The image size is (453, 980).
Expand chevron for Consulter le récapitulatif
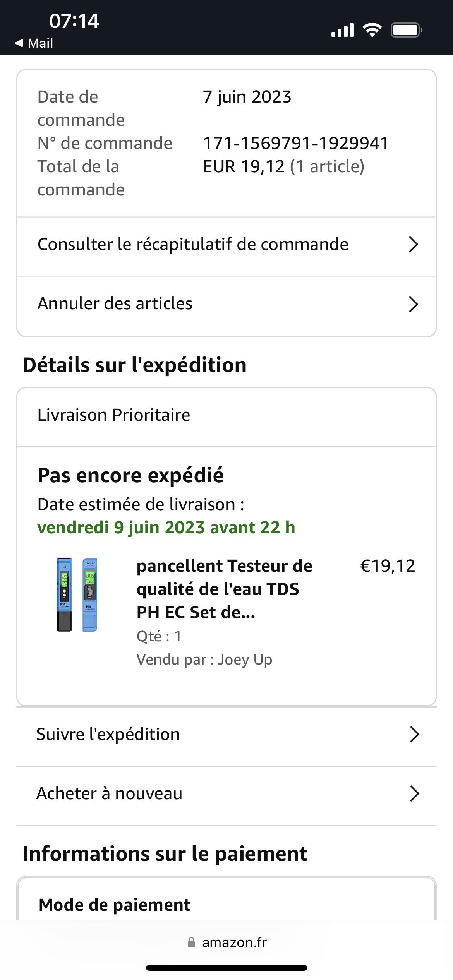pos(413,245)
